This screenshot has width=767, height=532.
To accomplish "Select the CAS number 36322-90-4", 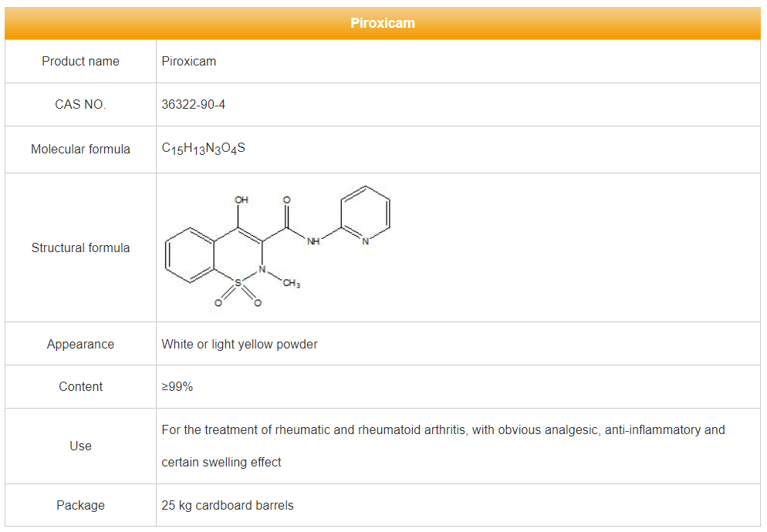I will tap(194, 105).
